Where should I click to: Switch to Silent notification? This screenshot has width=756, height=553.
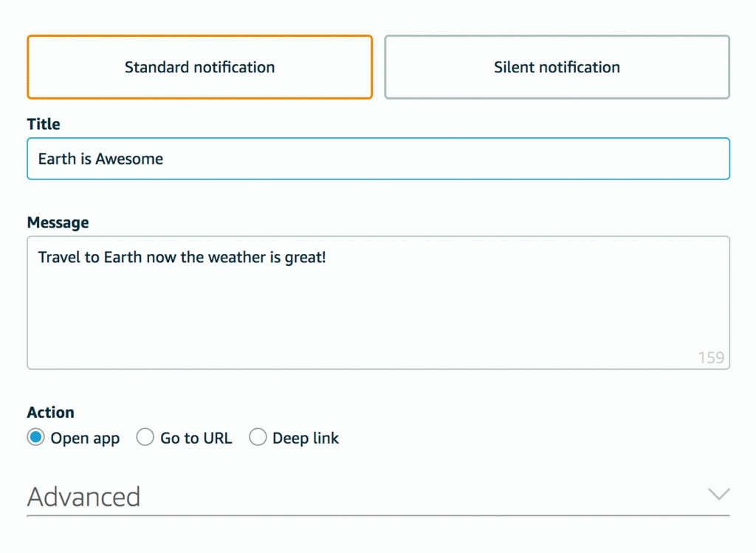557,67
